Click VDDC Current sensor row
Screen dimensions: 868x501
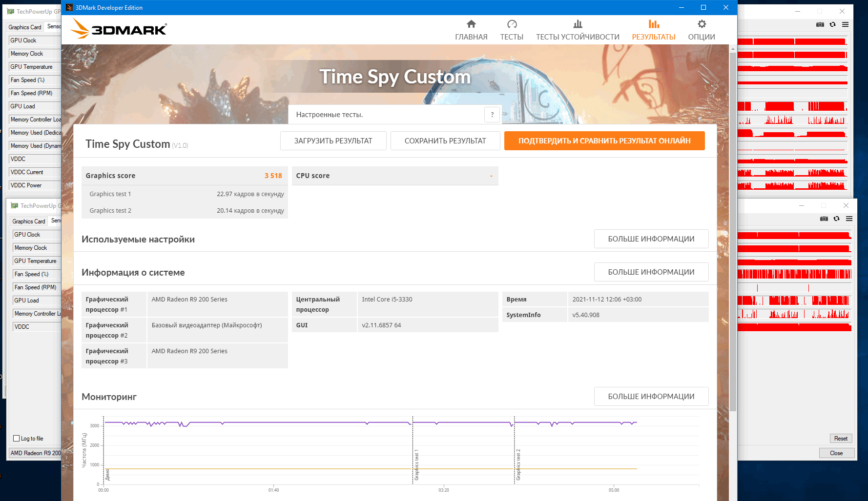(35, 172)
